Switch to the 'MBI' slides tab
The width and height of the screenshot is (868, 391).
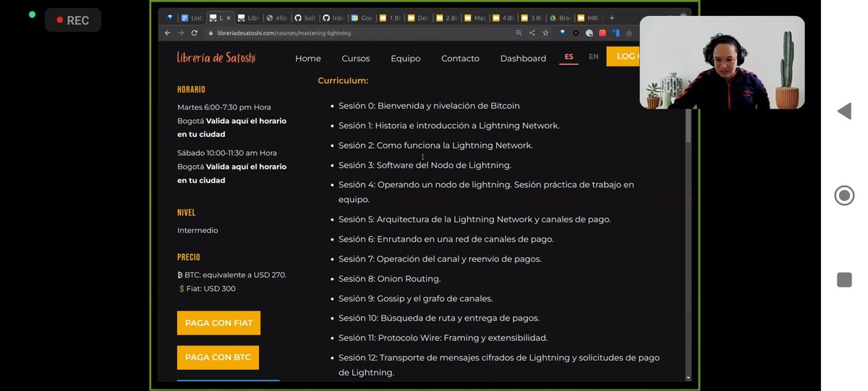pyautogui.click(x=589, y=17)
